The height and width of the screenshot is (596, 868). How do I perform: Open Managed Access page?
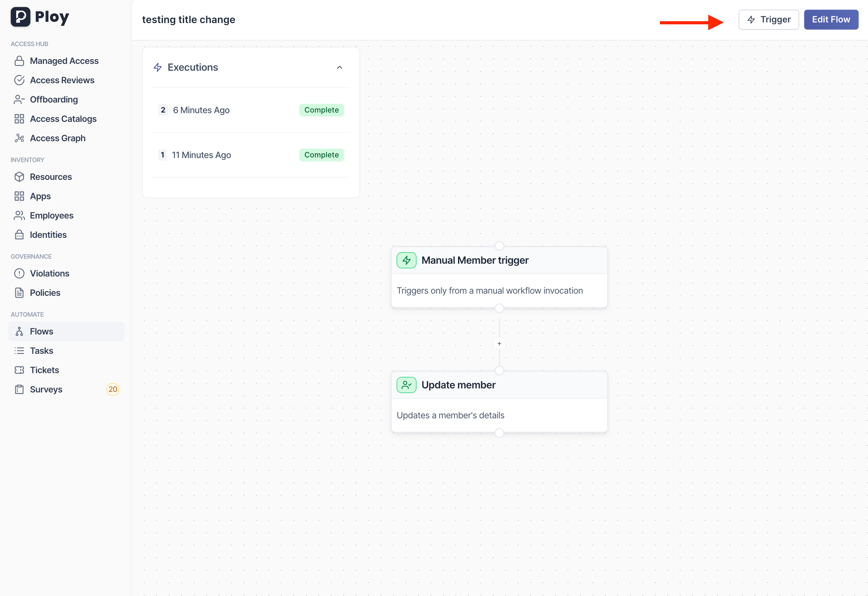click(66, 61)
